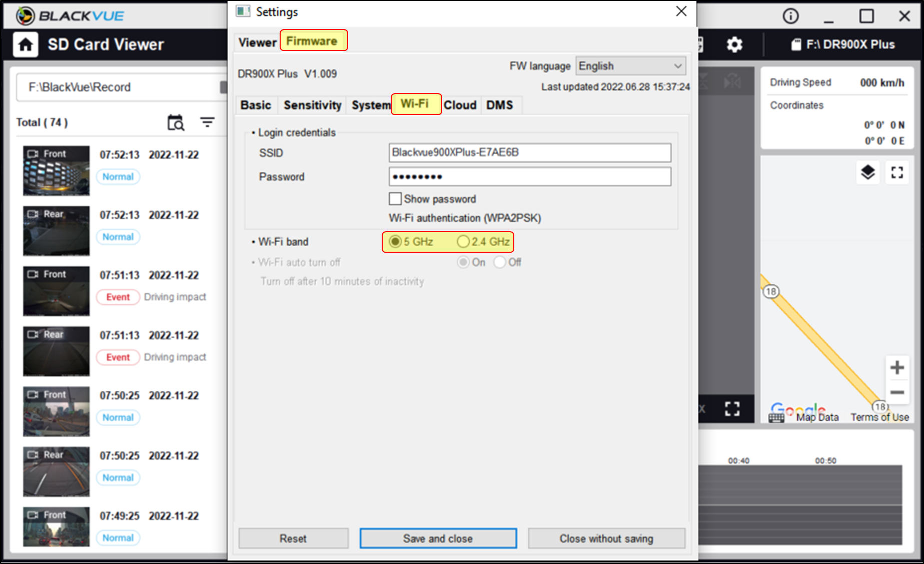Click the SSID input field

(x=530, y=153)
